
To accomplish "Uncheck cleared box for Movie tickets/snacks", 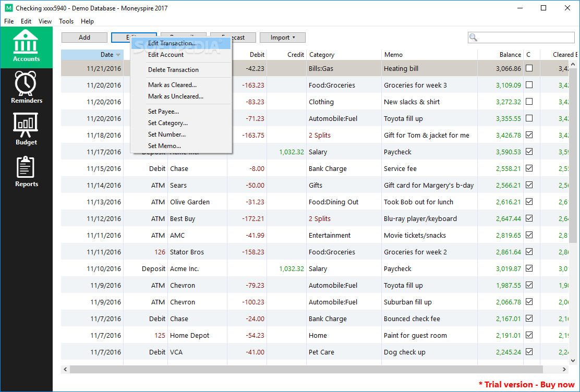I will coord(529,235).
